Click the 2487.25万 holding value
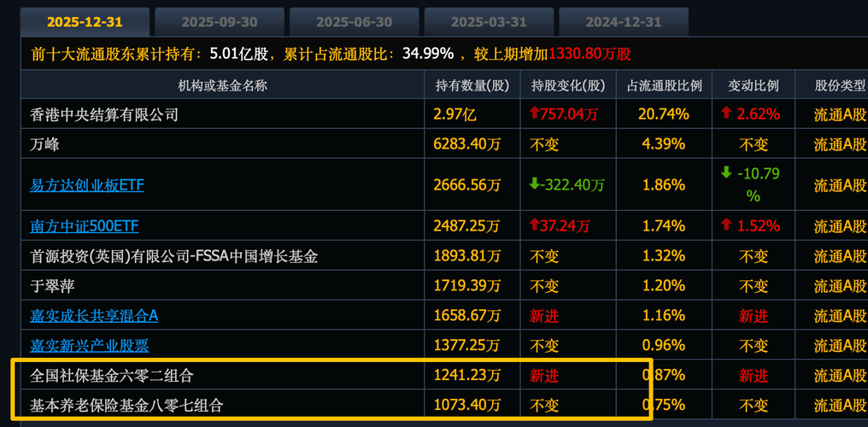The width and height of the screenshot is (868, 427). point(467,225)
